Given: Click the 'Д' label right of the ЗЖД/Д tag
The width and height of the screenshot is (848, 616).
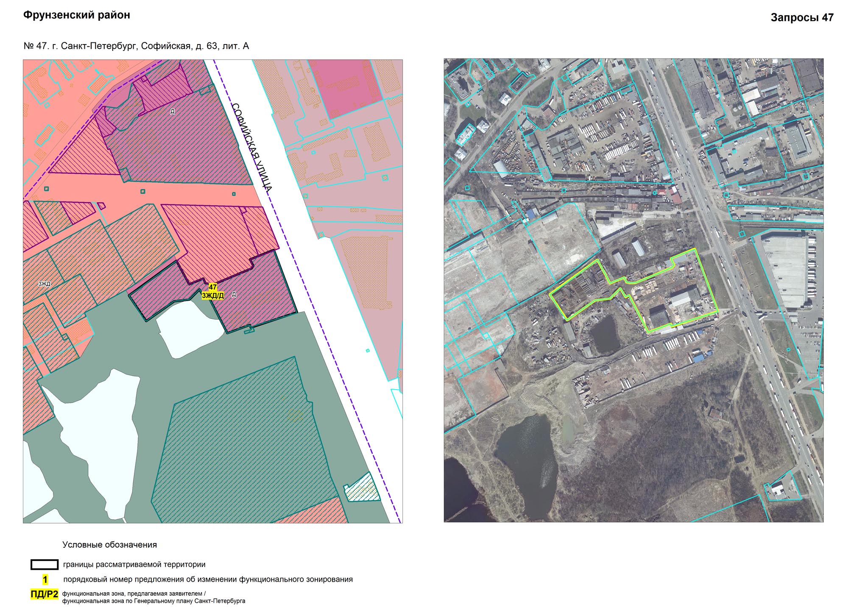Looking at the screenshot, I should pyautogui.click(x=234, y=294).
